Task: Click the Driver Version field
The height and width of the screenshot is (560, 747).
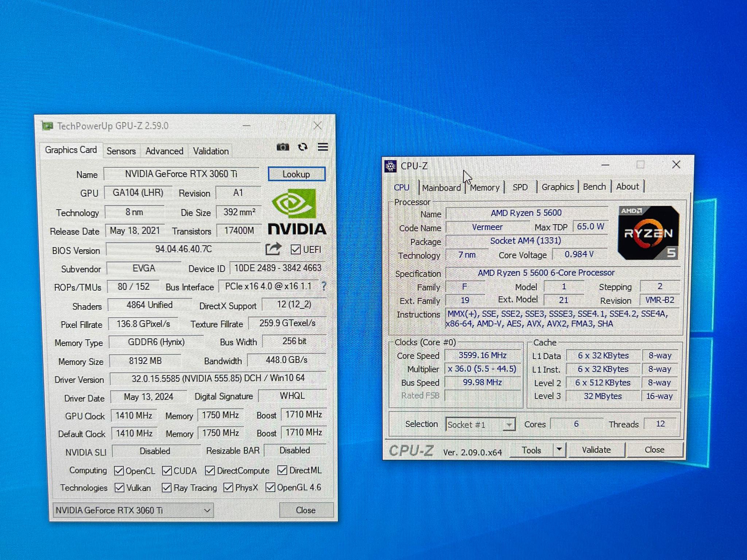Action: pyautogui.click(x=218, y=378)
